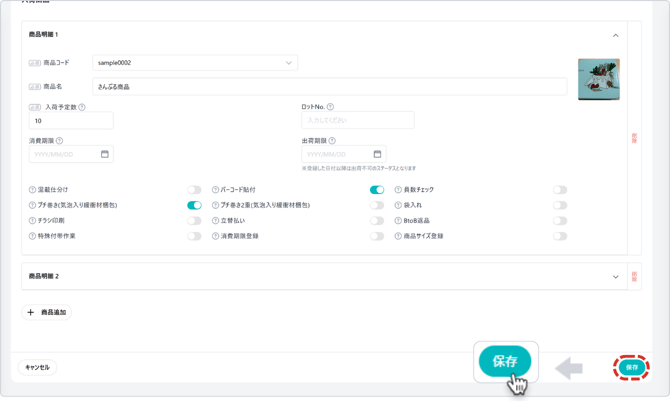Click help icon for 員数チェック
This screenshot has height=401, width=670.
[x=398, y=190]
